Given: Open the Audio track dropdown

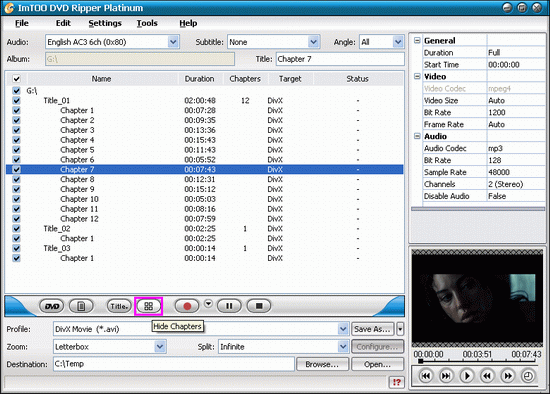Looking at the screenshot, I should 173,42.
